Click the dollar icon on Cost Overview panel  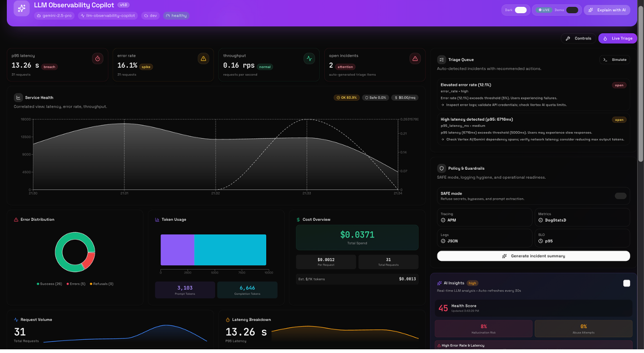(x=298, y=219)
